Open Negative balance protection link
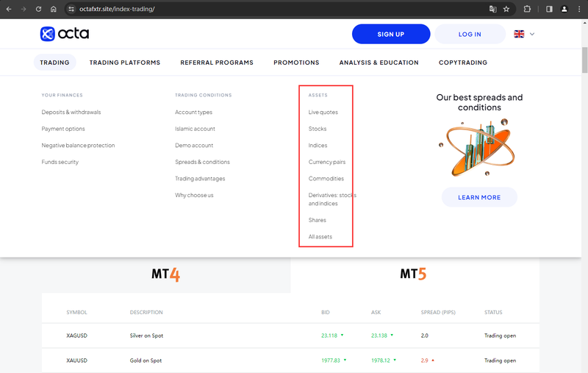The height and width of the screenshot is (373, 588). point(79,145)
